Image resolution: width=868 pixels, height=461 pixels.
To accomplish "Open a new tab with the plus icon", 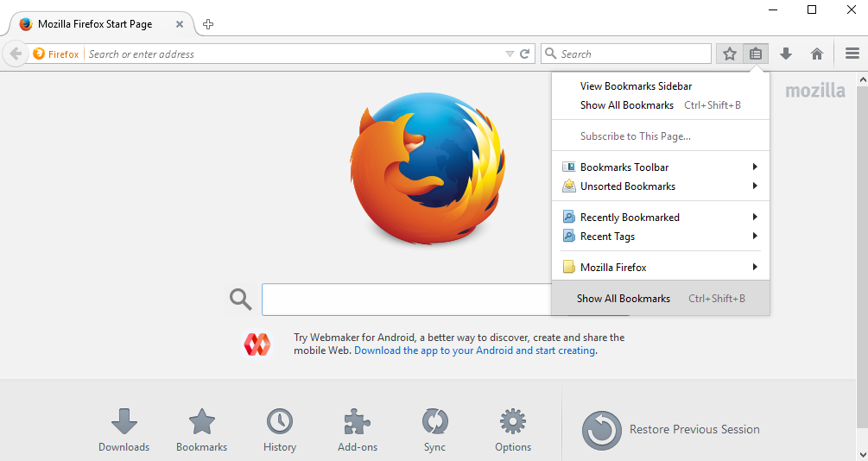I will (x=208, y=24).
